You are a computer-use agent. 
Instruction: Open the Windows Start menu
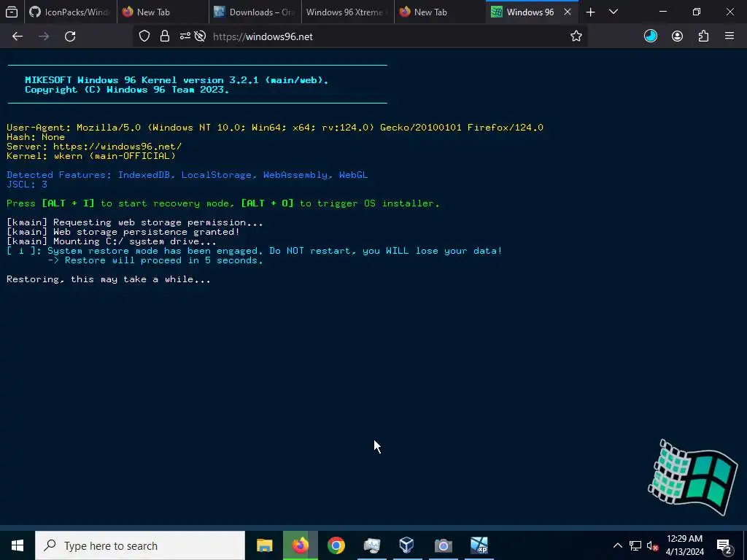pos(18,545)
